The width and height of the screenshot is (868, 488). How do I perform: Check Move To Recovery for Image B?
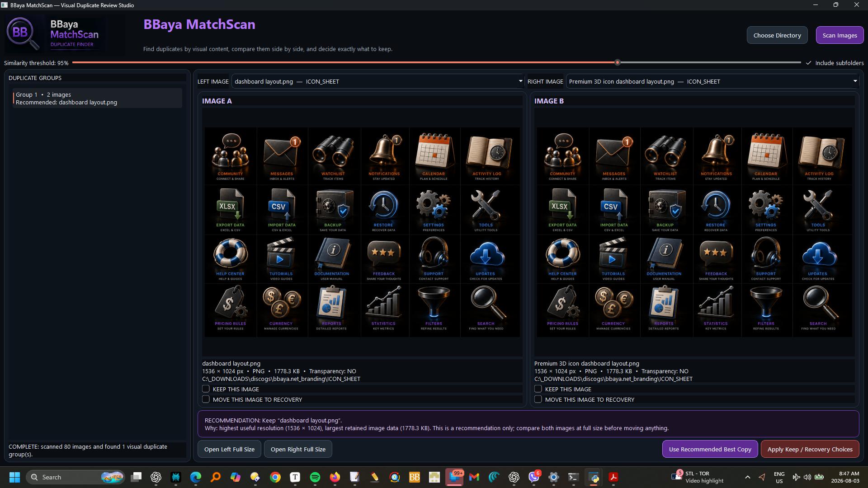click(x=538, y=399)
